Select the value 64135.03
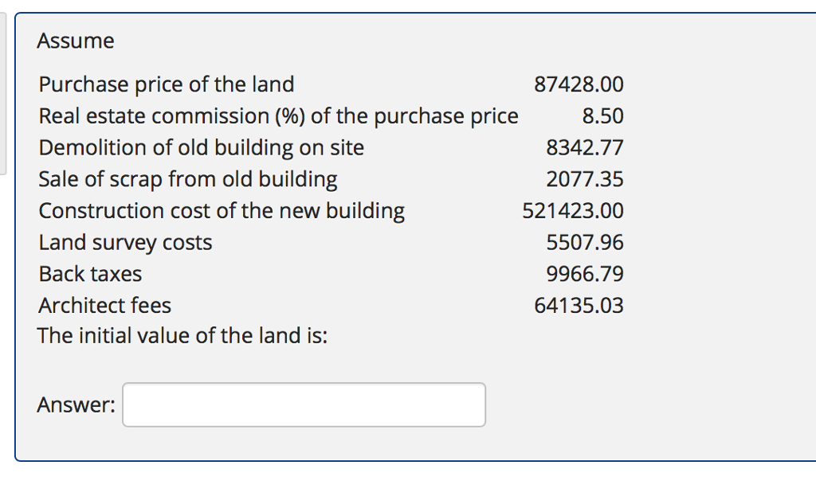The height and width of the screenshot is (504, 816). 579,305
